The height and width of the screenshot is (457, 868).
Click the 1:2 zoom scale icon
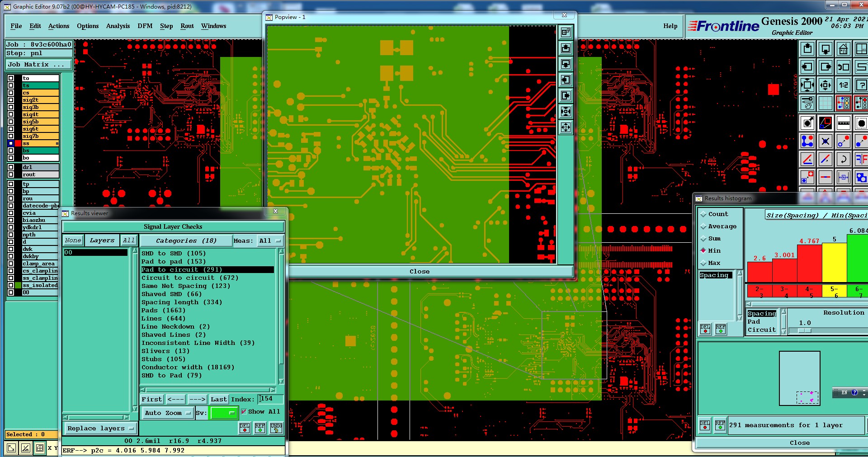coord(844,85)
